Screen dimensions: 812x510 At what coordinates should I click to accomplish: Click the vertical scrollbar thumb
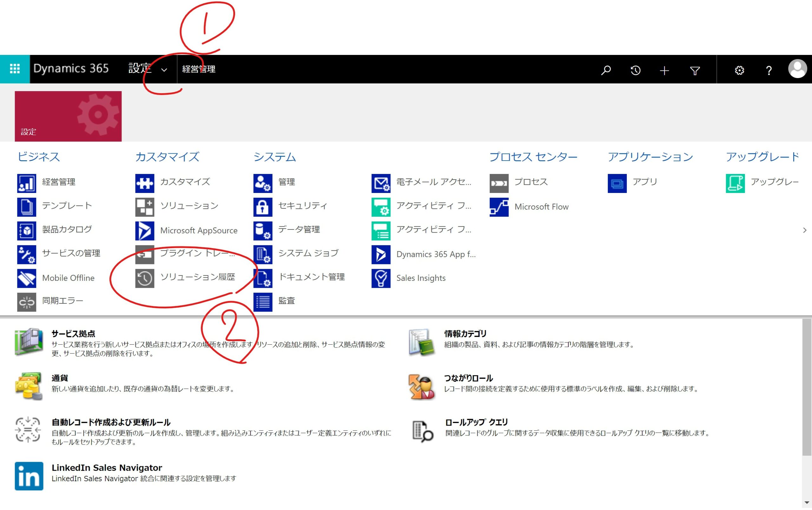(x=807, y=387)
